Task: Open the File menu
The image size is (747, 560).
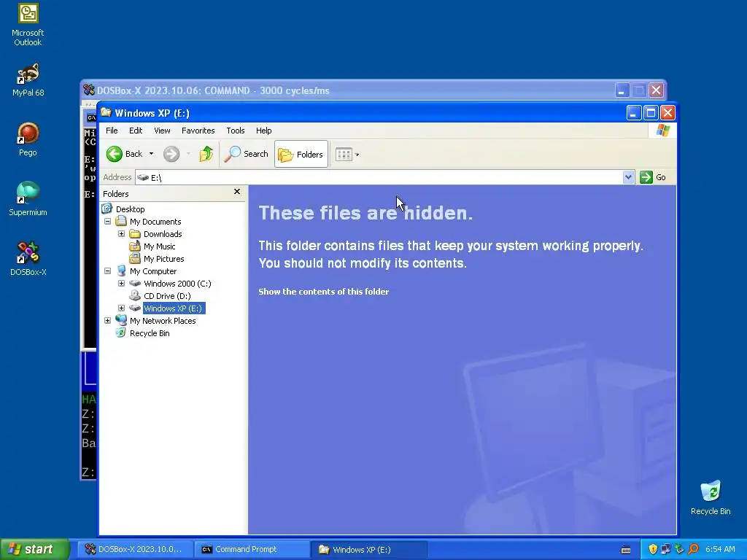Action: click(112, 131)
